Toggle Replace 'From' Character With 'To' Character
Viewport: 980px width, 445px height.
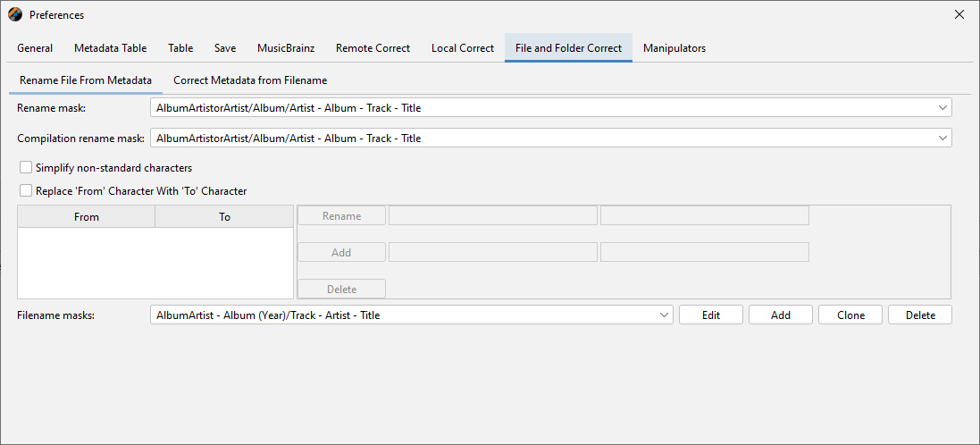coord(26,190)
